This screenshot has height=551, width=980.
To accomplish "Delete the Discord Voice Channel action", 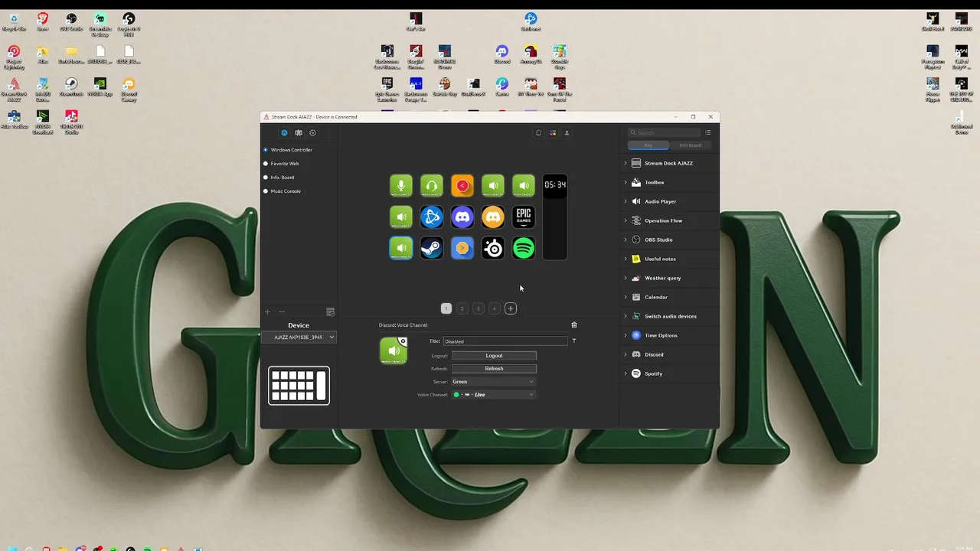I will 574,325.
